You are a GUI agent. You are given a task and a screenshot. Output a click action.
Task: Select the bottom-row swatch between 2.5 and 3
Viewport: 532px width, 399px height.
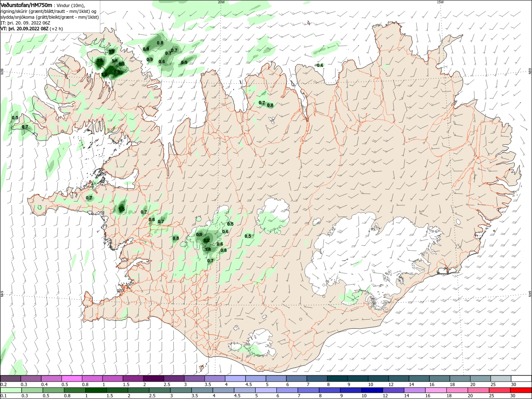point(160,390)
